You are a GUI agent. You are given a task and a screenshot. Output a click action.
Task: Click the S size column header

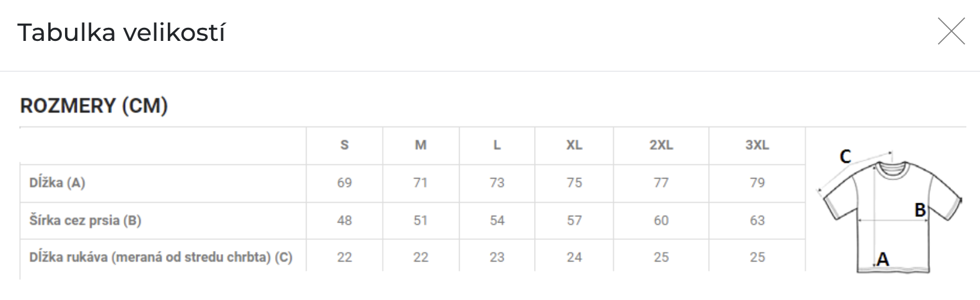(344, 145)
